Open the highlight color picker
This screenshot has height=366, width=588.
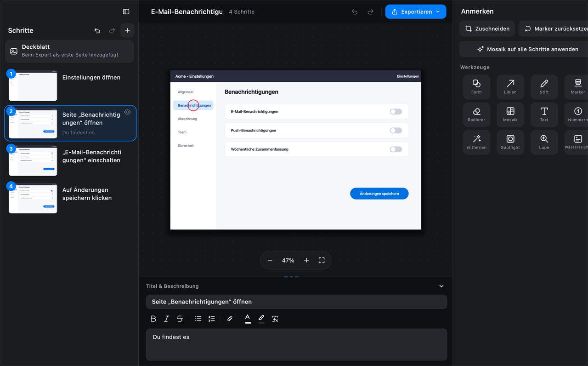[x=261, y=319]
